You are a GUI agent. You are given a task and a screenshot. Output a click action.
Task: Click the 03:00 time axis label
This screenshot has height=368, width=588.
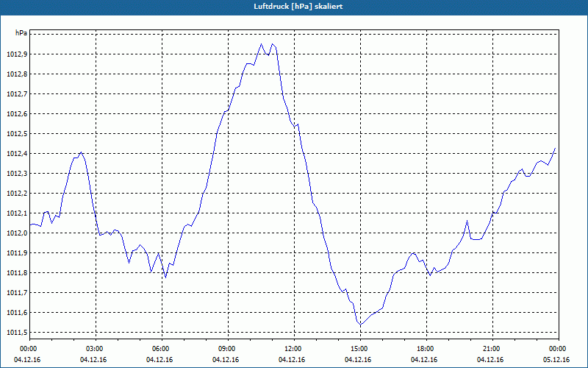point(96,349)
